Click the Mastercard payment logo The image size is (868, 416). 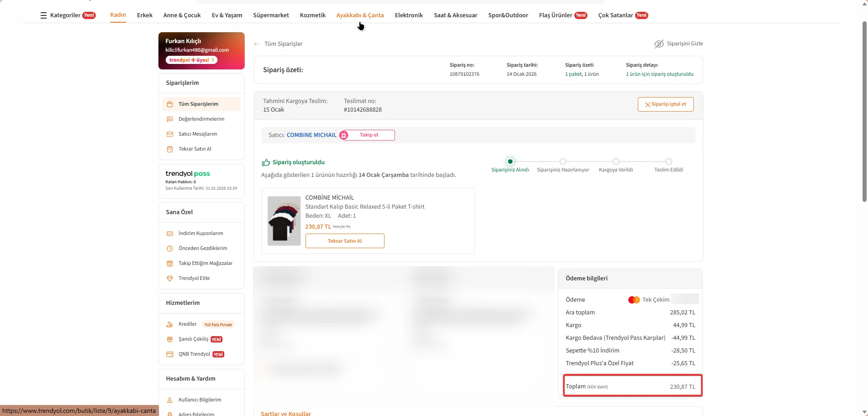point(634,300)
